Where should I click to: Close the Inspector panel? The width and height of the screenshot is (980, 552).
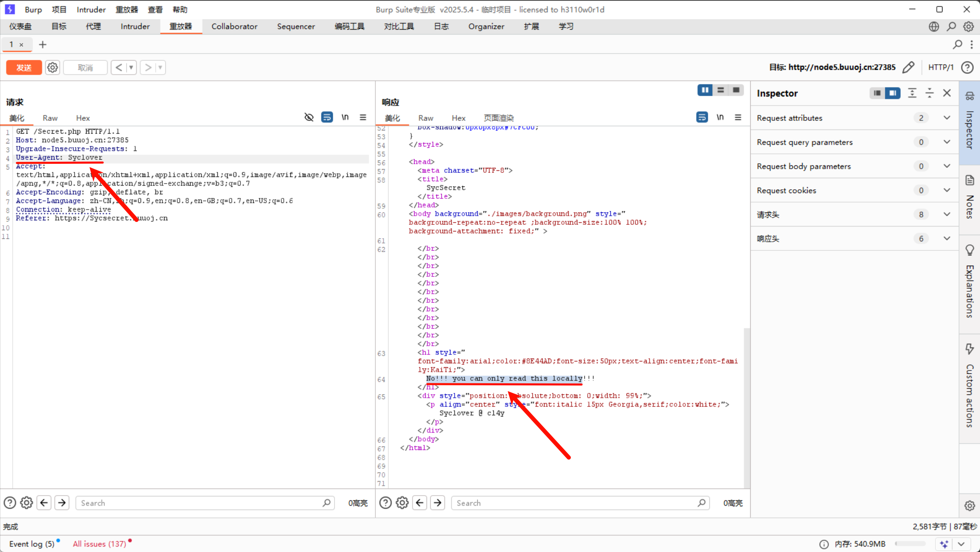(947, 93)
